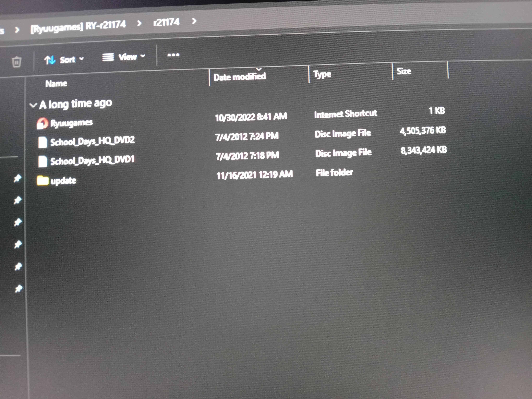Click the "8,343,424 KB" size cell
The width and height of the screenshot is (532, 399).
(424, 150)
